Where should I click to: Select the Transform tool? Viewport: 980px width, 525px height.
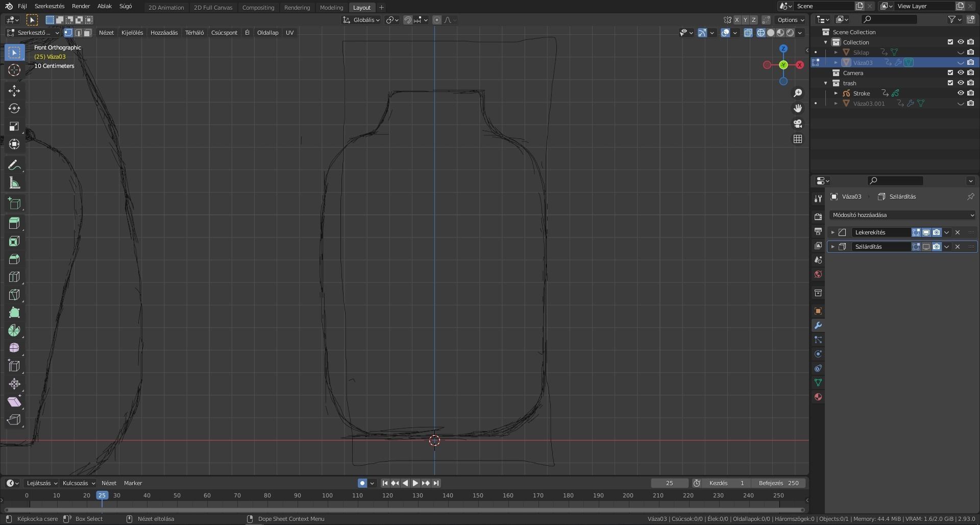[14, 144]
